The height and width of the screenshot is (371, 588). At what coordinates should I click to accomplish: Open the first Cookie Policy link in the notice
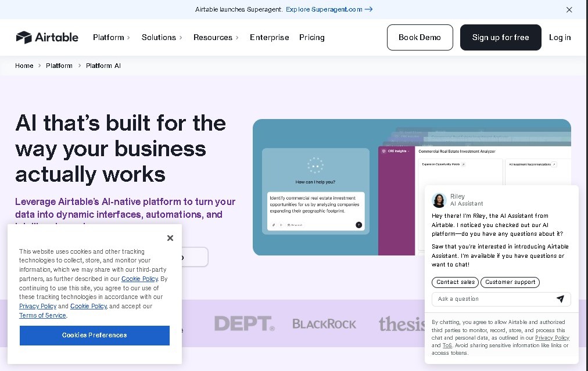point(139,279)
